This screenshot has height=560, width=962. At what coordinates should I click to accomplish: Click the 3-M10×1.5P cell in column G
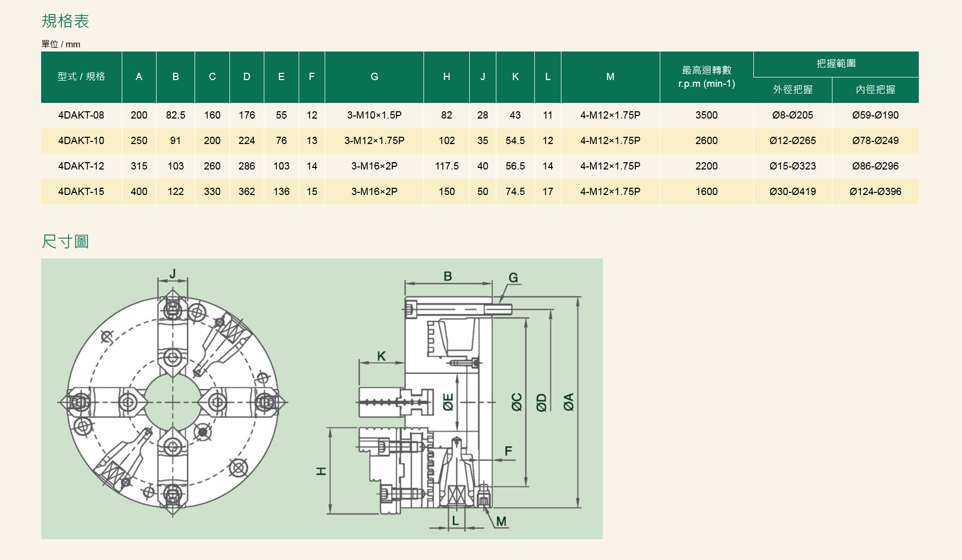coord(374,115)
